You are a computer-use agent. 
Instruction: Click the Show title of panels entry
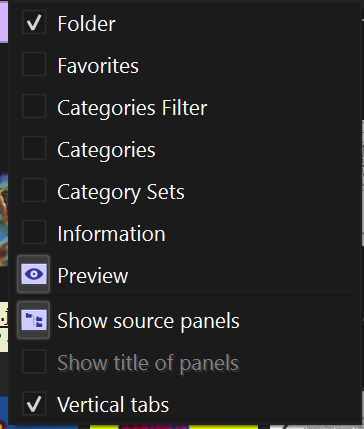coord(148,363)
